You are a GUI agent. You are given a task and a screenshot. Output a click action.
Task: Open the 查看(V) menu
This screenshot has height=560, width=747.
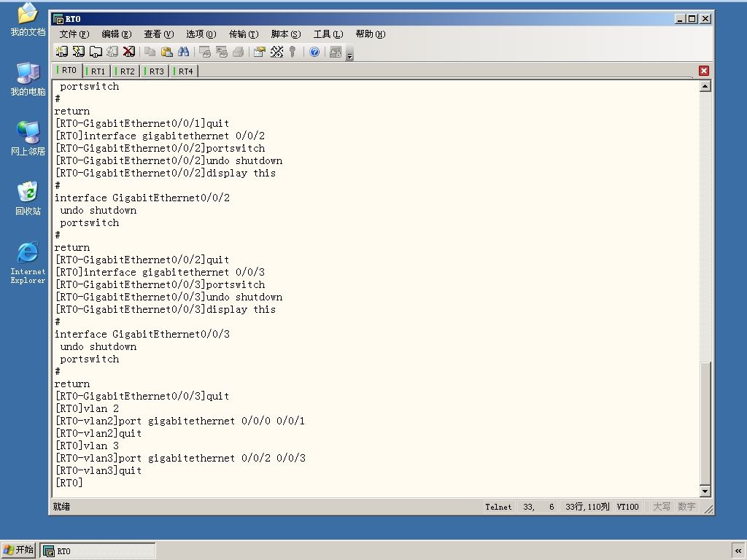[158, 34]
